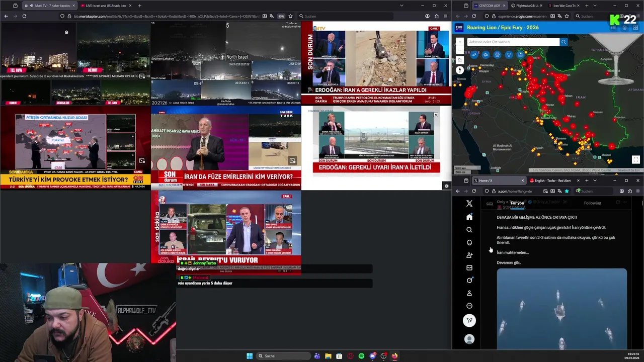Viewport: 644px width, 362px height.
Task: Open the second round blue map tool icon
Action: (x=486, y=55)
